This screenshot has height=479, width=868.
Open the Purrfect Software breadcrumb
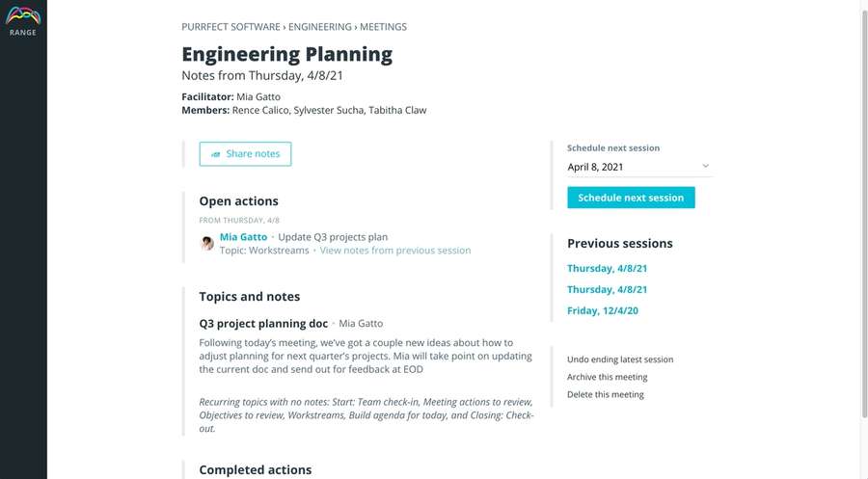tap(231, 27)
